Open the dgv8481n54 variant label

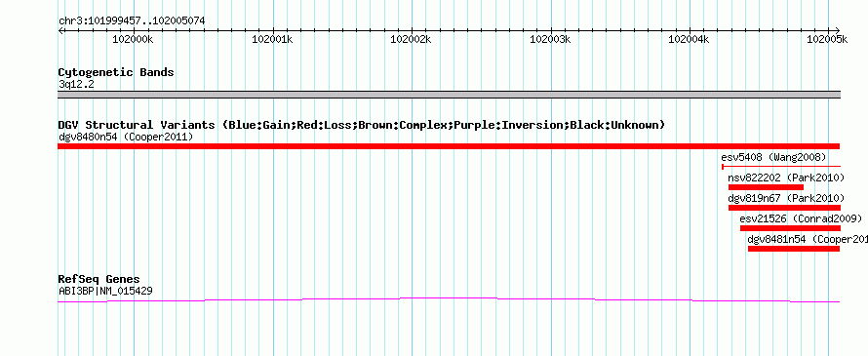808,239
